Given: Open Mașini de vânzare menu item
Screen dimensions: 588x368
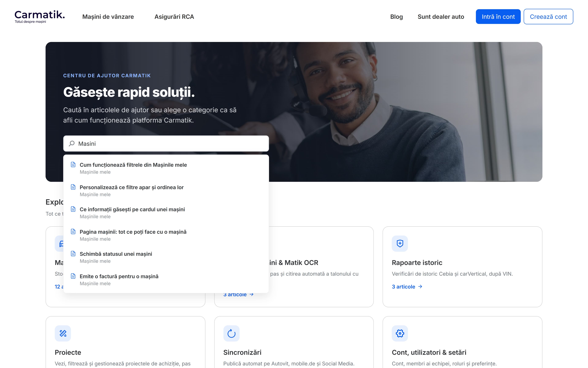Looking at the screenshot, I should click(108, 17).
